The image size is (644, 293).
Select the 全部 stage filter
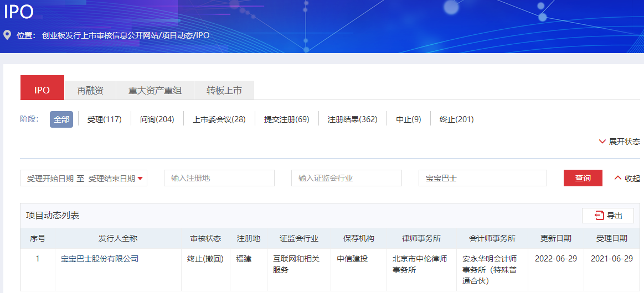(x=61, y=119)
